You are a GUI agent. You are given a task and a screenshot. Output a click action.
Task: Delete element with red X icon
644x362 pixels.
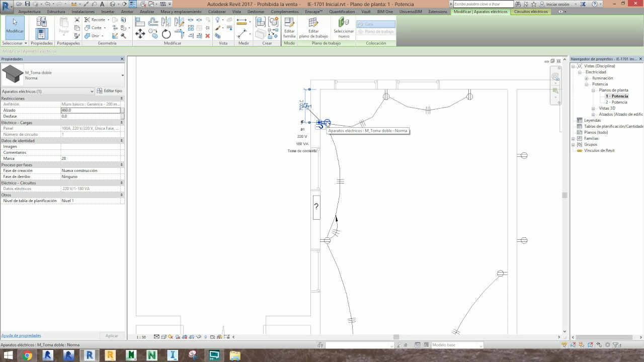click(x=207, y=36)
